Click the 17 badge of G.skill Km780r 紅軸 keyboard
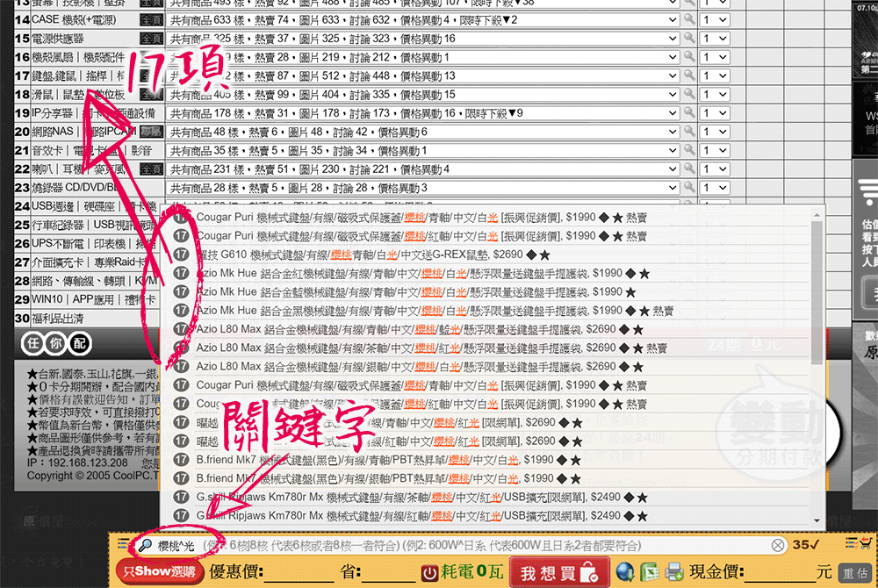Viewport: 878px width, 588px height. click(181, 515)
